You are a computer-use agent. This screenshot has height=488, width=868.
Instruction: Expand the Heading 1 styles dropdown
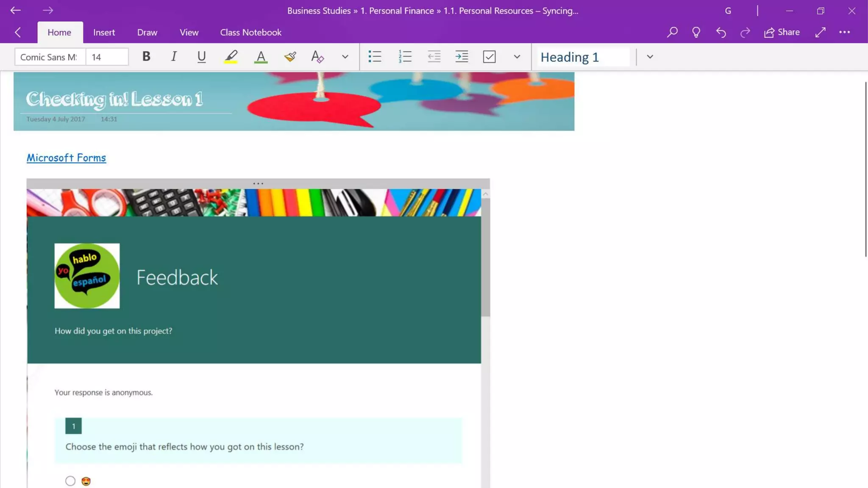click(650, 56)
